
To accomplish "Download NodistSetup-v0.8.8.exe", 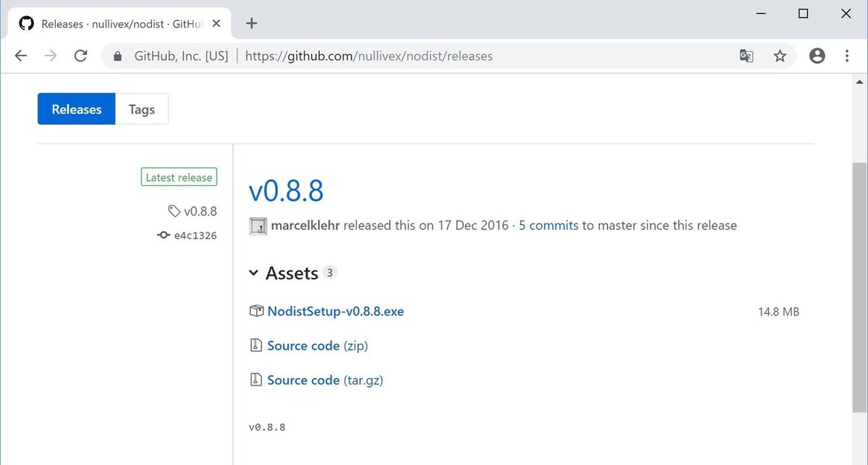I will coord(335,310).
